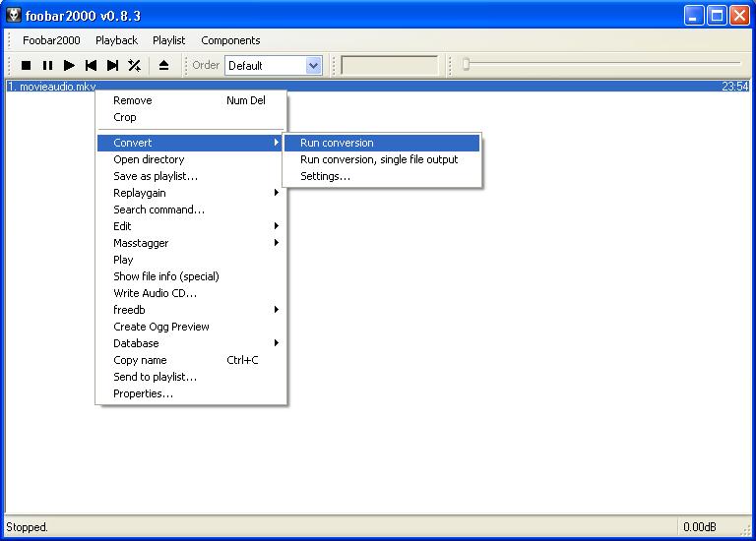Viewport: 756px width, 541px height.
Task: Close the foobar2000 window
Action: 739,16
